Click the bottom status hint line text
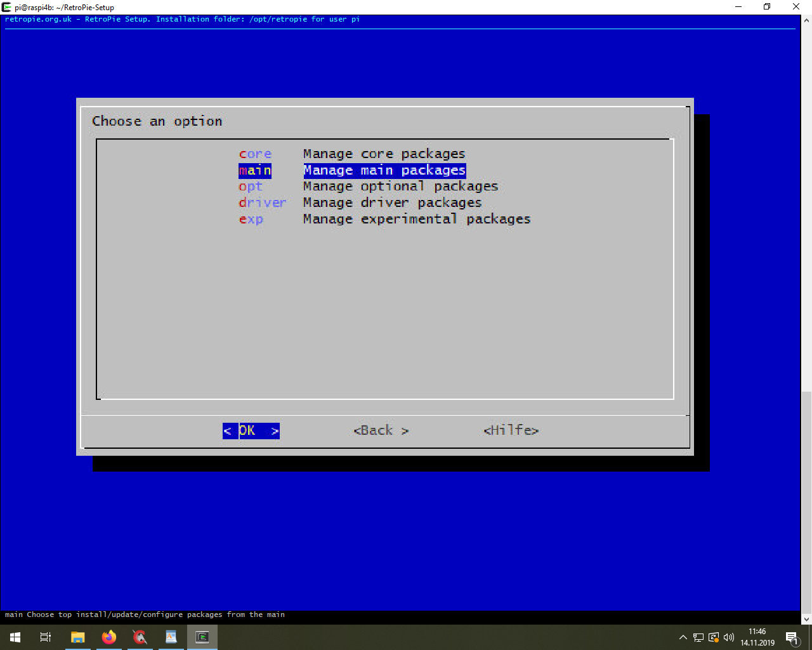Image resolution: width=812 pixels, height=650 pixels. click(145, 614)
